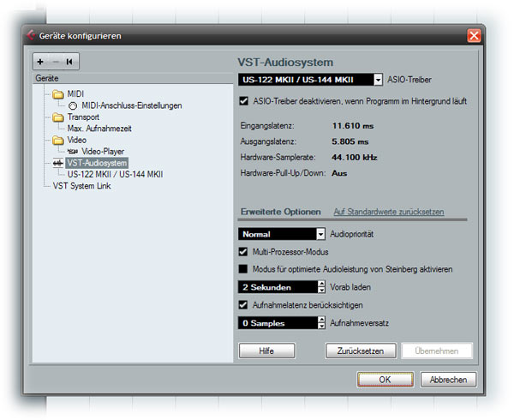
Task: Select US-122 MKII / US-144 MKII tree entry
Action: click(x=114, y=174)
